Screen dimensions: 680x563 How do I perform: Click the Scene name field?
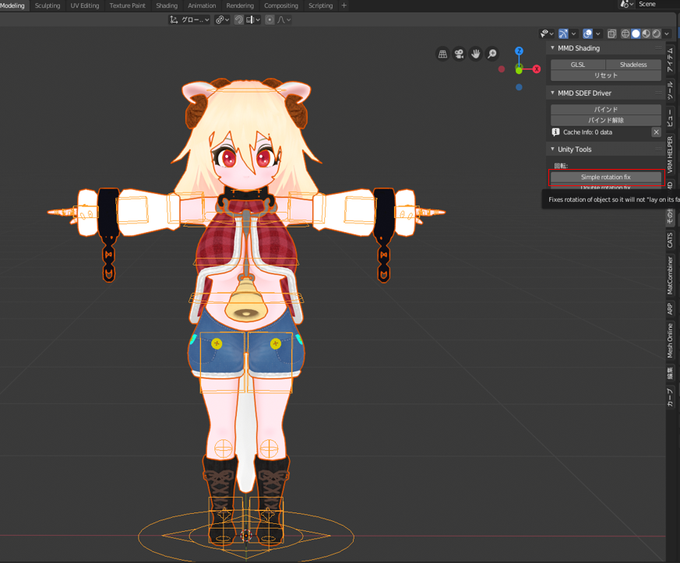tap(657, 4)
